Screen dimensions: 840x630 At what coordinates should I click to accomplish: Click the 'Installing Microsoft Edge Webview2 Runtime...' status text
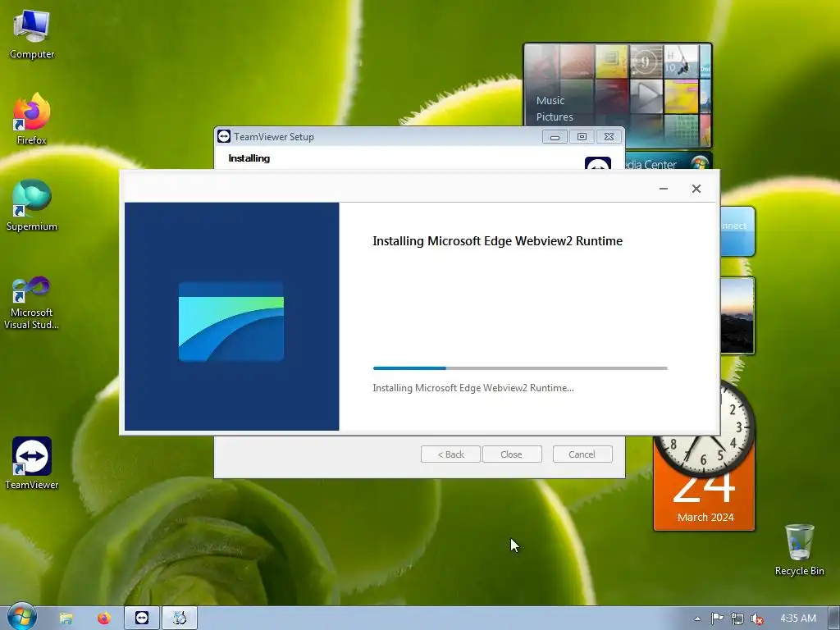tap(473, 388)
